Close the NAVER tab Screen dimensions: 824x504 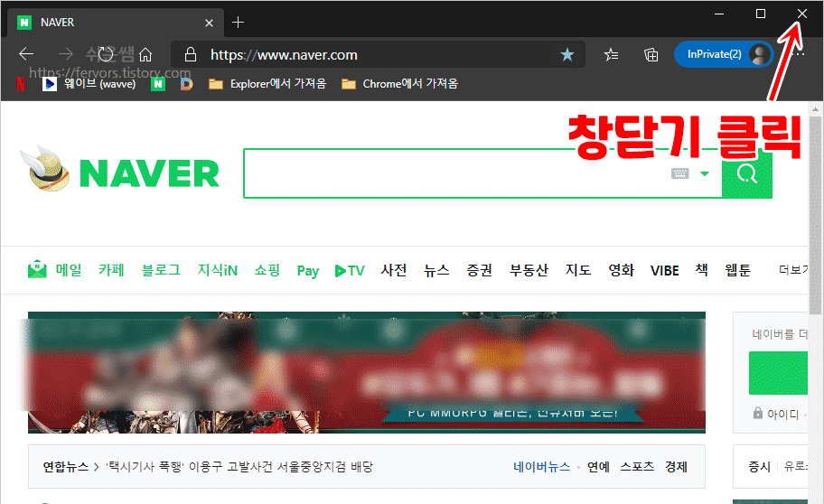click(x=209, y=23)
